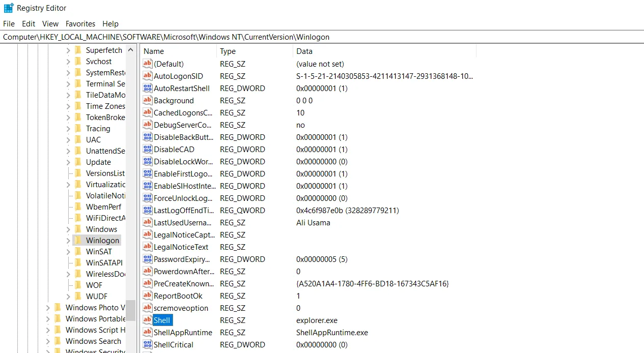Click the string icon beside DebugServerCommand
This screenshot has height=353, width=644.
[x=147, y=125]
